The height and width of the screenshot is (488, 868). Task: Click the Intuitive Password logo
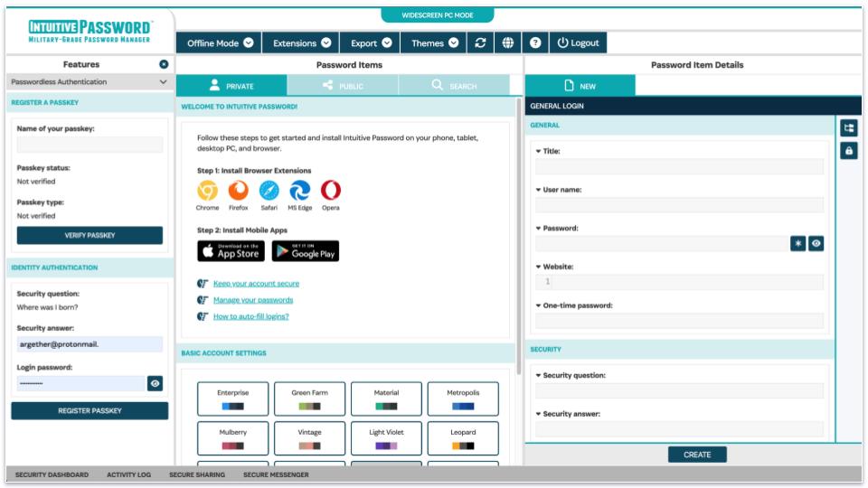90,31
